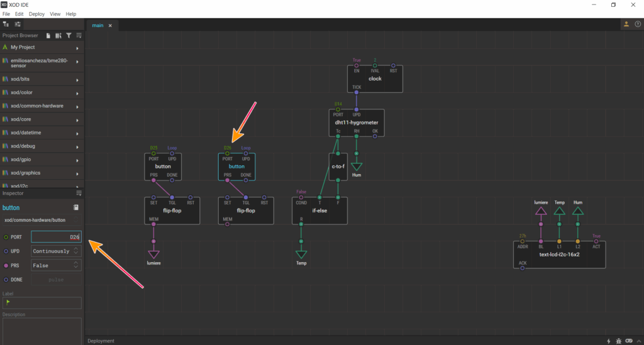Open the Inspector panel options menu
Screen dimensions: 644x345
pyautogui.click(x=79, y=193)
